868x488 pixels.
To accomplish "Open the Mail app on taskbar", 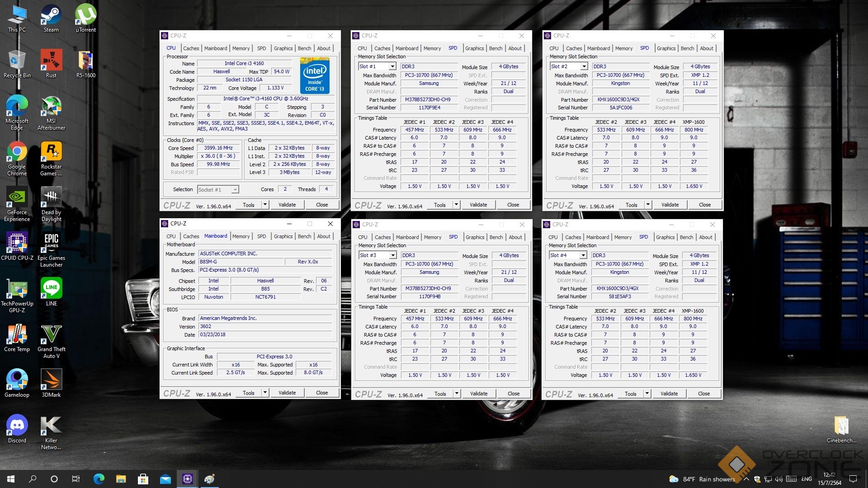I will coord(165,479).
